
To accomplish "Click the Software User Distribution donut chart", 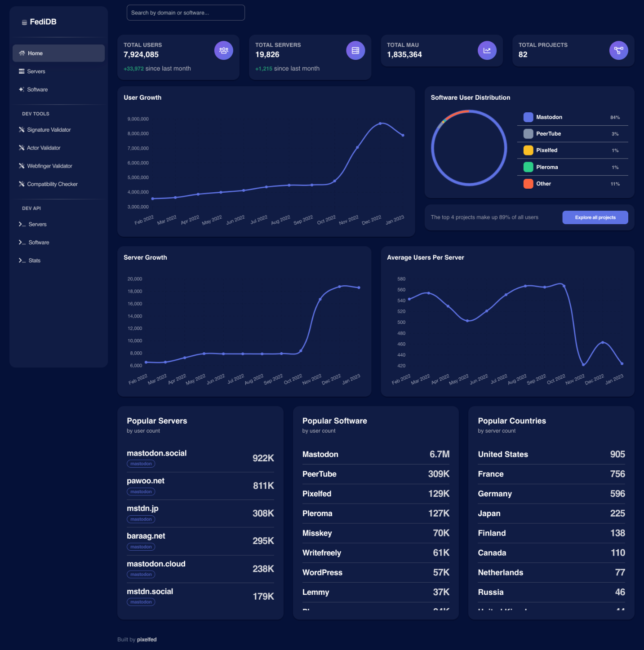I will 469,148.
